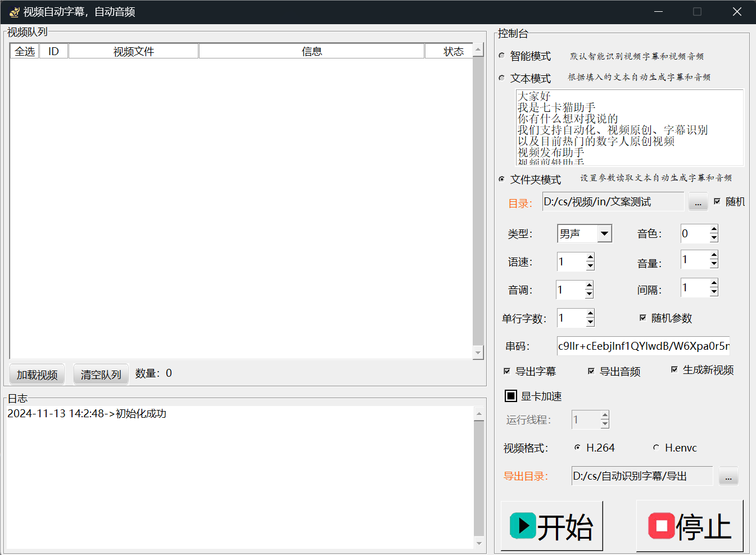The width and height of the screenshot is (756, 555).
Task: Click the log panel scrollbar down arrow
Action: [479, 543]
